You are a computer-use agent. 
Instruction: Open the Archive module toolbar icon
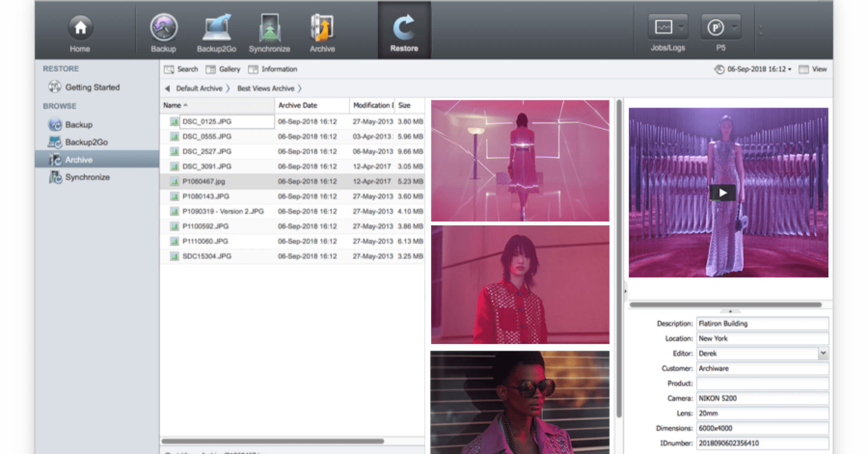click(x=322, y=28)
